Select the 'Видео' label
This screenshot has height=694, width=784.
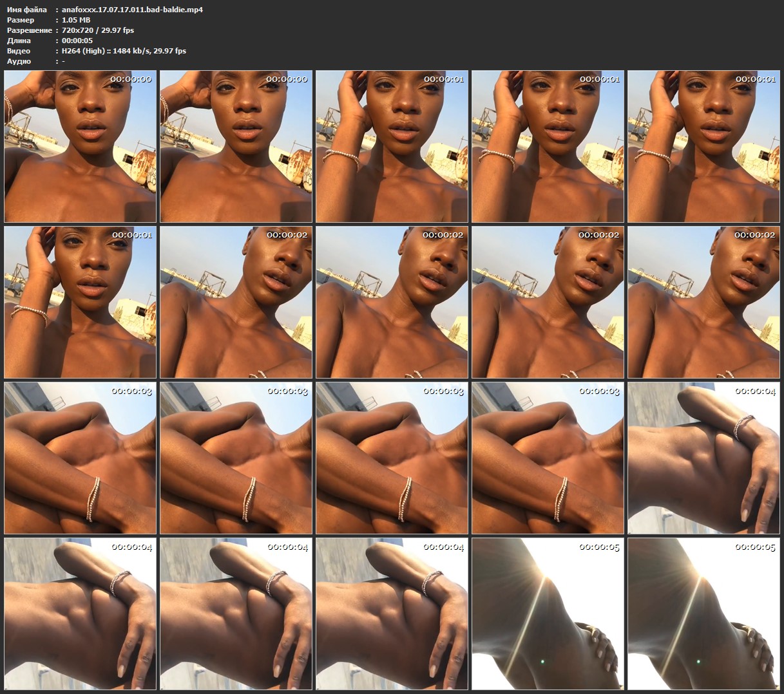(19, 51)
